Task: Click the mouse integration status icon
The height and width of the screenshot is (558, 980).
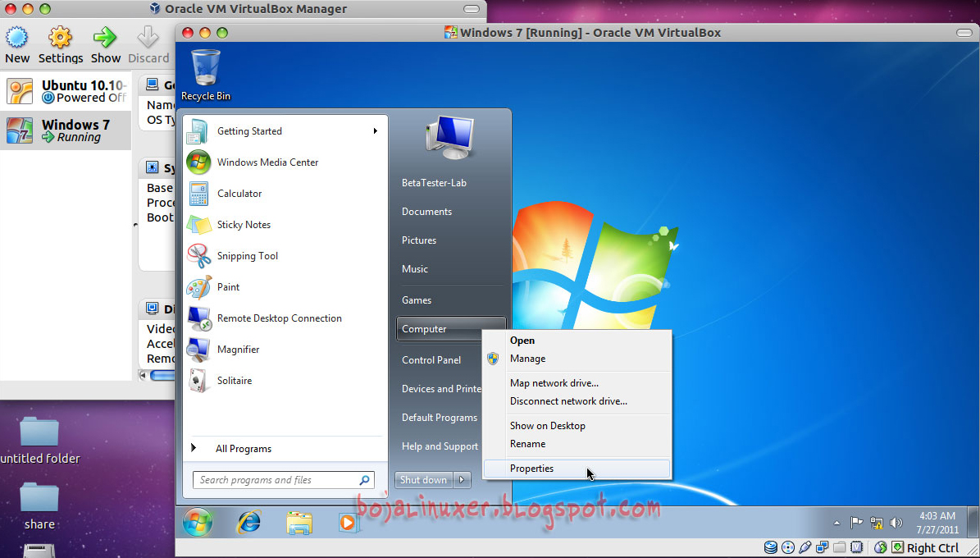Action: click(880, 548)
